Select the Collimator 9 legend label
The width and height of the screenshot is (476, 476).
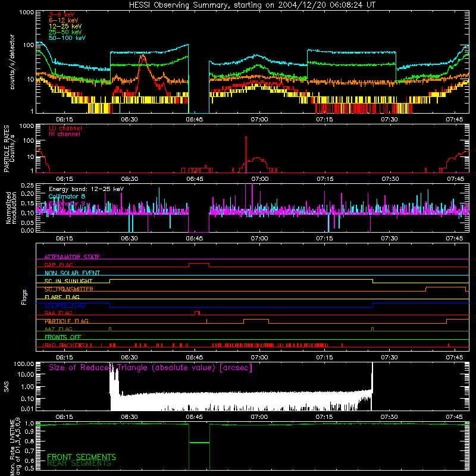67,203
